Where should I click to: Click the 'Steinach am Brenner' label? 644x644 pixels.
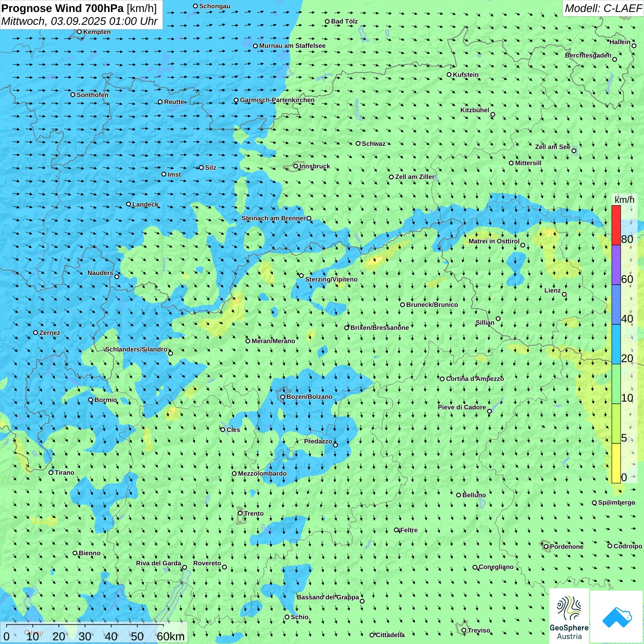tap(274, 218)
